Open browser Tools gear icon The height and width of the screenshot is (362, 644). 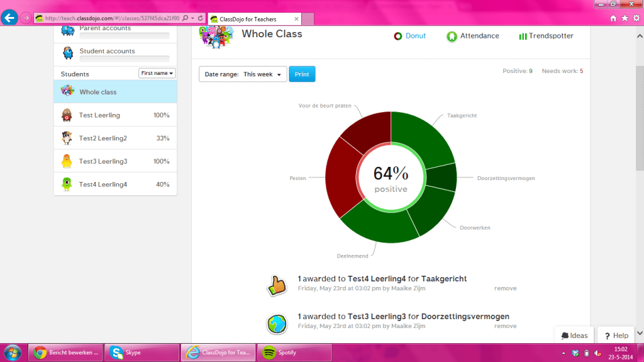(x=636, y=18)
